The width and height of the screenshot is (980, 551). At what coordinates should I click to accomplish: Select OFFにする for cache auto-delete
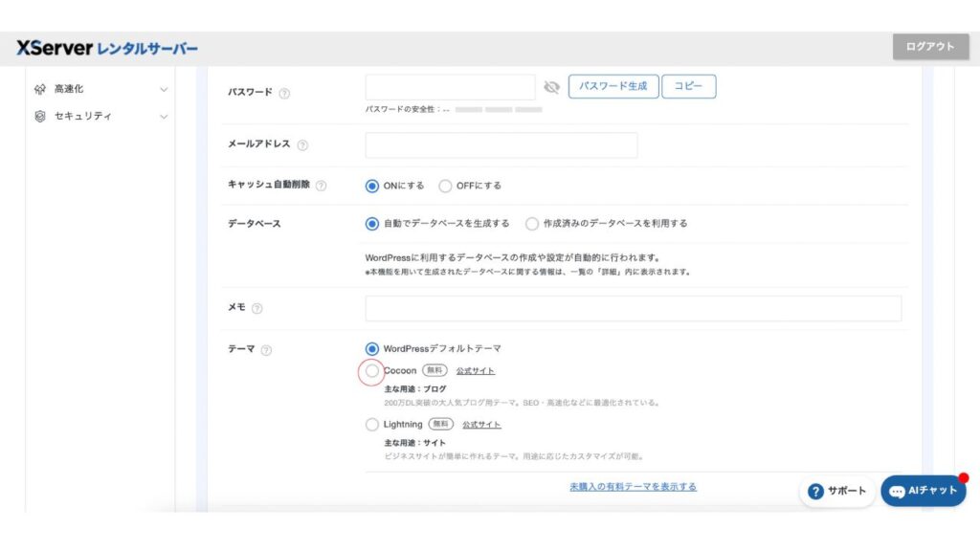tap(446, 186)
